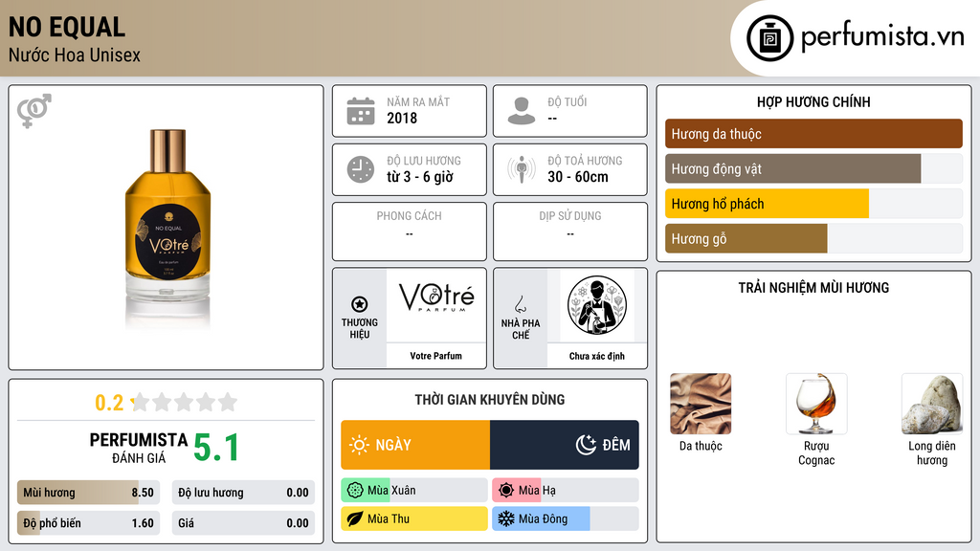Click the Mùa Xuân season bar

click(x=414, y=491)
